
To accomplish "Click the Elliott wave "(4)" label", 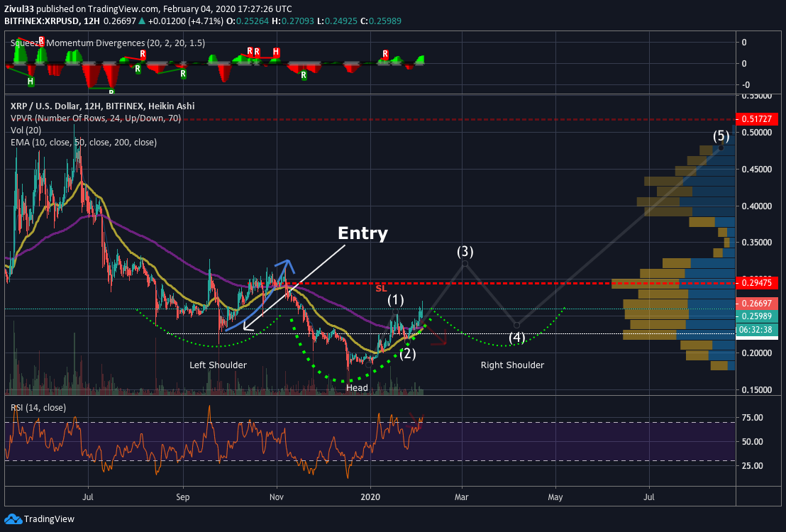I will [517, 338].
